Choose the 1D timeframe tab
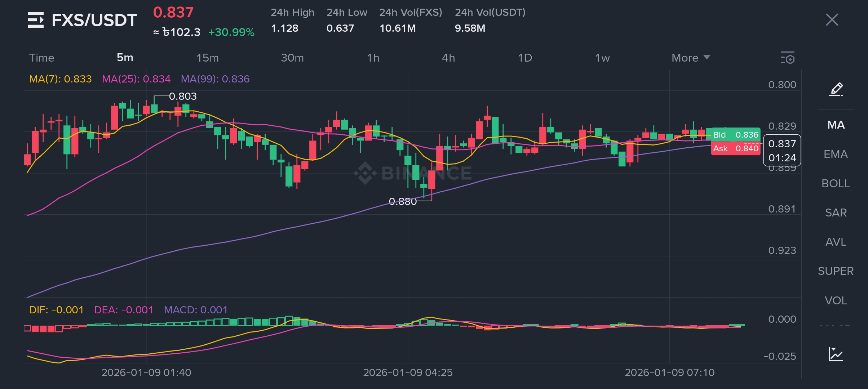The image size is (868, 389). coord(525,58)
